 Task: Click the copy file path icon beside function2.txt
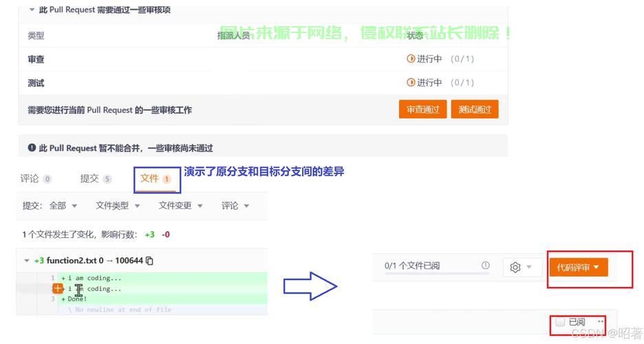click(150, 261)
